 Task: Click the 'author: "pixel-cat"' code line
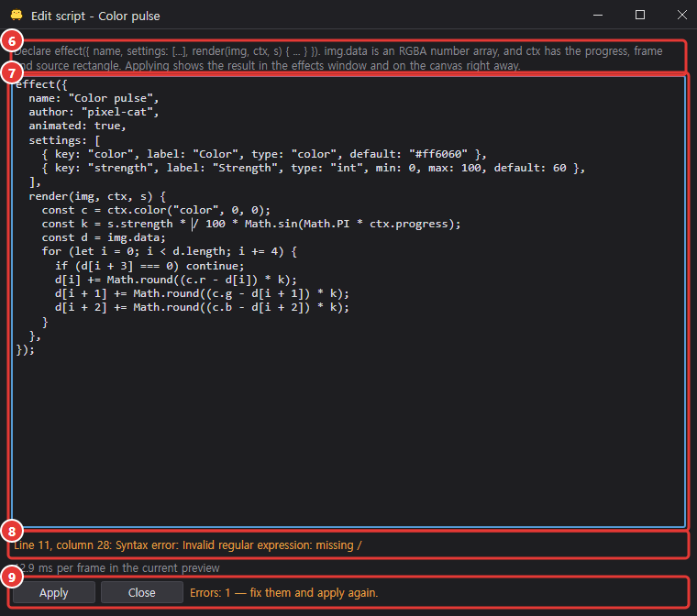click(94, 112)
